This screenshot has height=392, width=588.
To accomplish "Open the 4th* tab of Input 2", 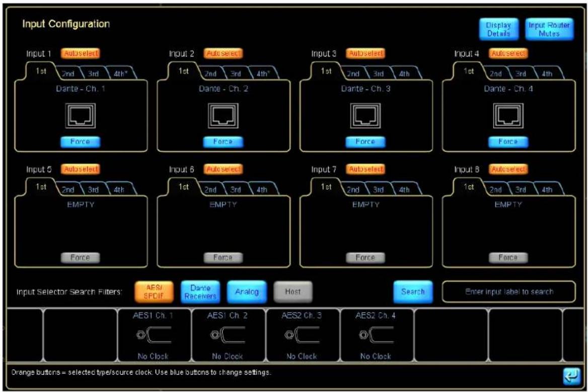I will point(262,74).
